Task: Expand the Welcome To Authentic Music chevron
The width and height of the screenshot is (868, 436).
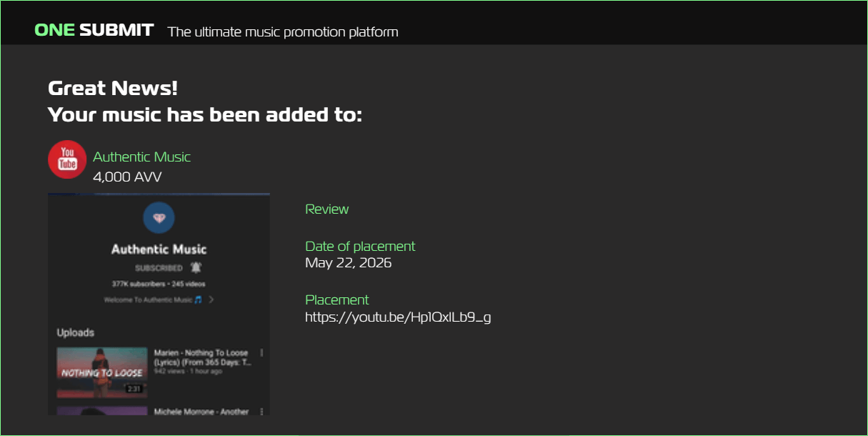Action: (x=211, y=299)
